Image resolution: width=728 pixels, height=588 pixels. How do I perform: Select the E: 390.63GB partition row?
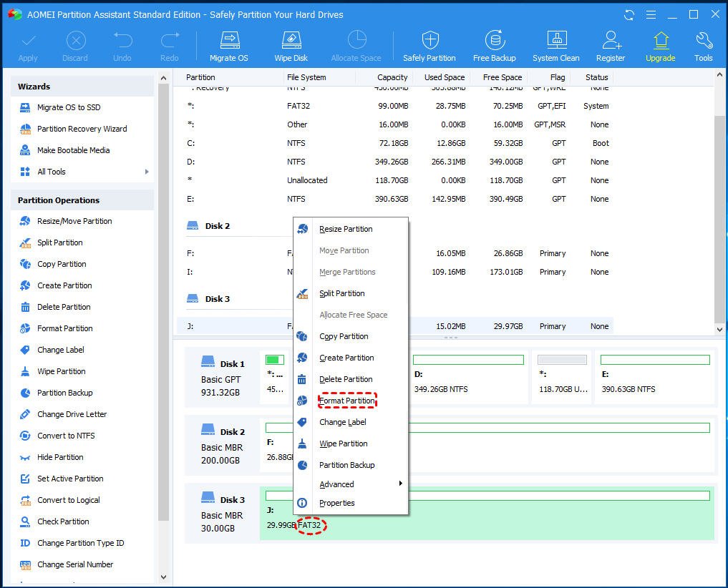[395, 199]
